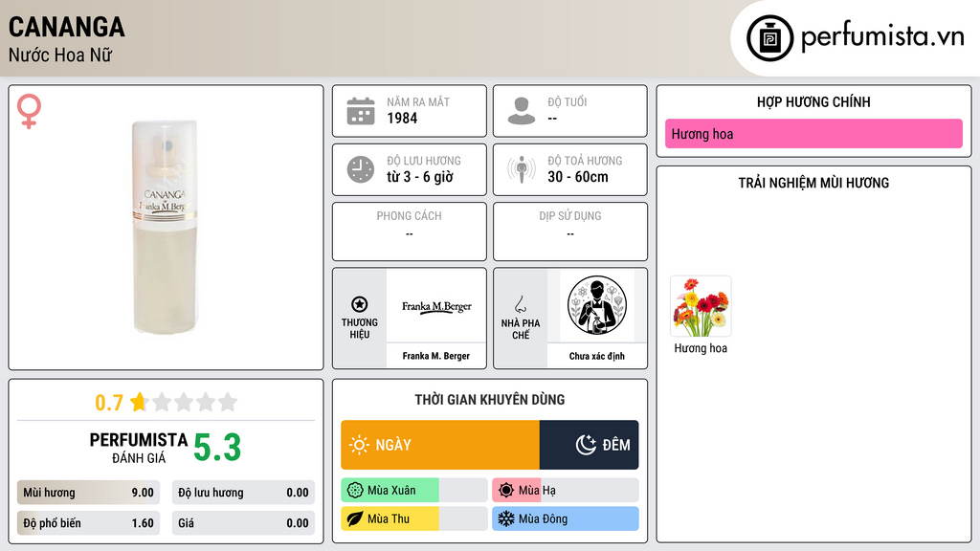
Task: Click the CANANGA title heading
Action: click(67, 27)
